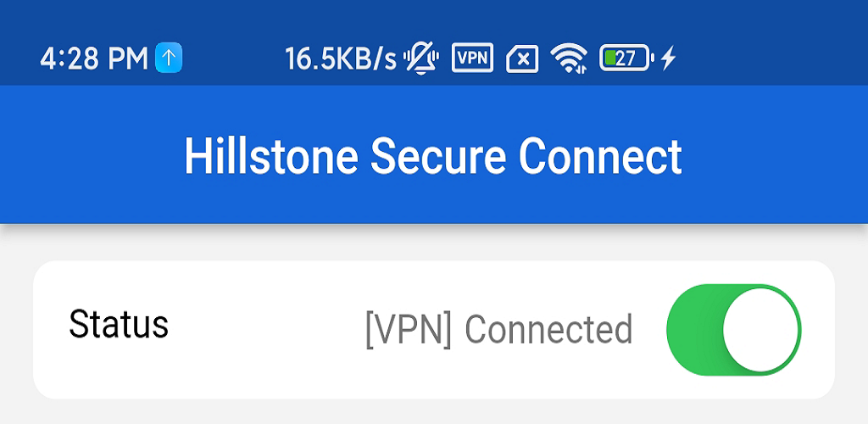Tap the VPN indicator in status bar
This screenshot has width=868, height=424.
coord(473,58)
